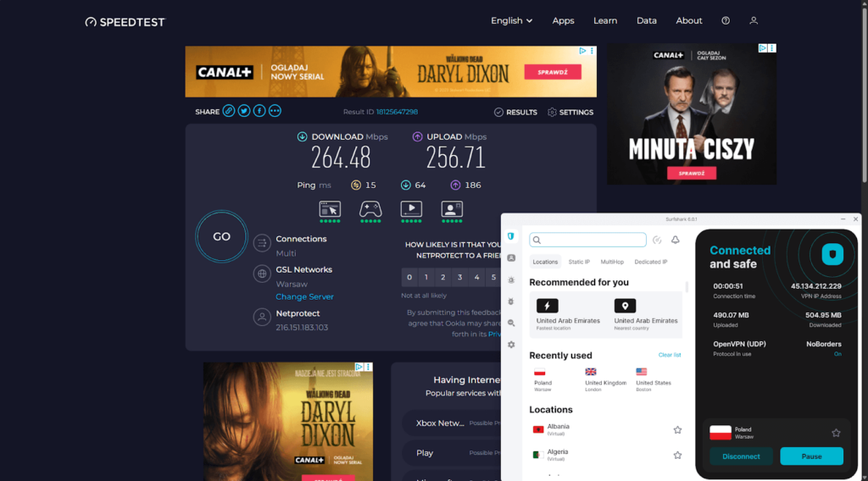Select recently used Poland Warsaw

point(542,380)
